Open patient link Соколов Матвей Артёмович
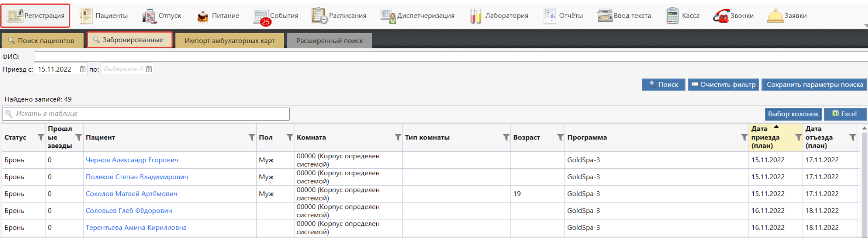 tap(131, 194)
